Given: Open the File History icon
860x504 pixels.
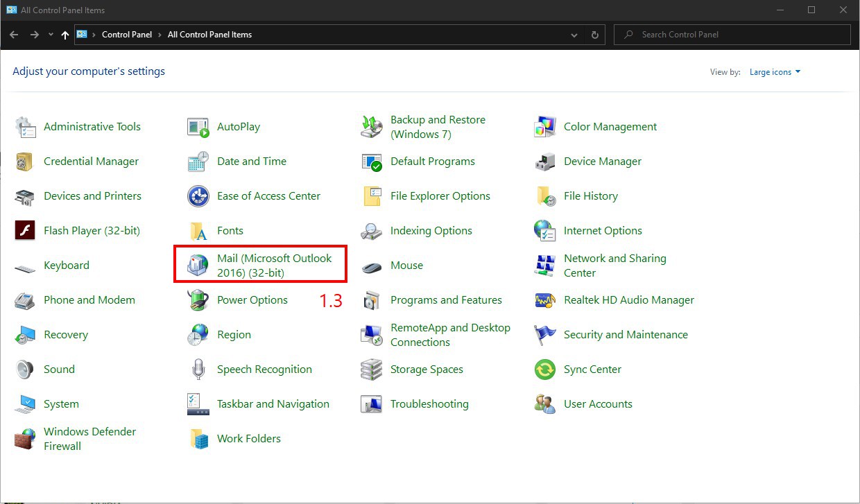Looking at the screenshot, I should point(545,196).
